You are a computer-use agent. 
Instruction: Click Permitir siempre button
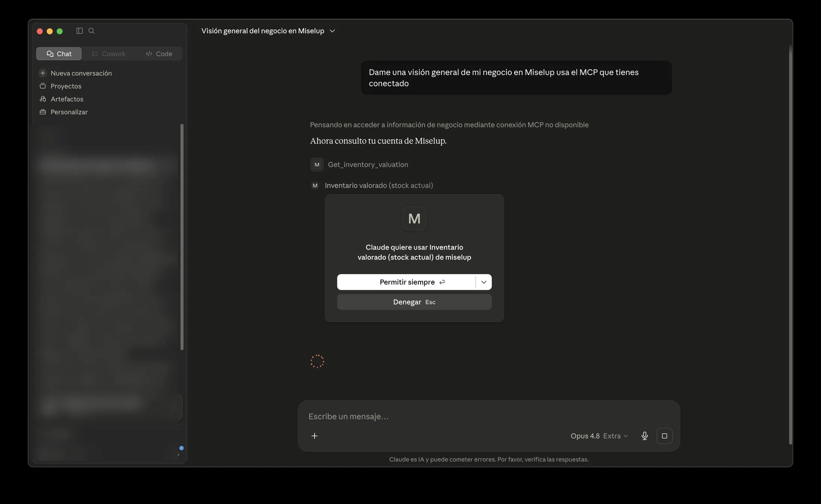(406, 282)
